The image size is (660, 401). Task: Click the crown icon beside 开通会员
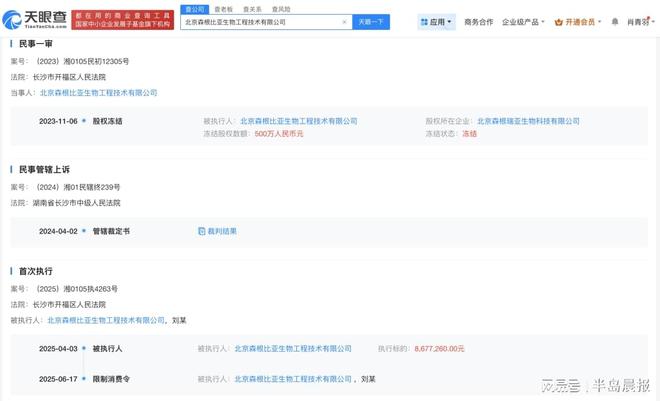559,22
